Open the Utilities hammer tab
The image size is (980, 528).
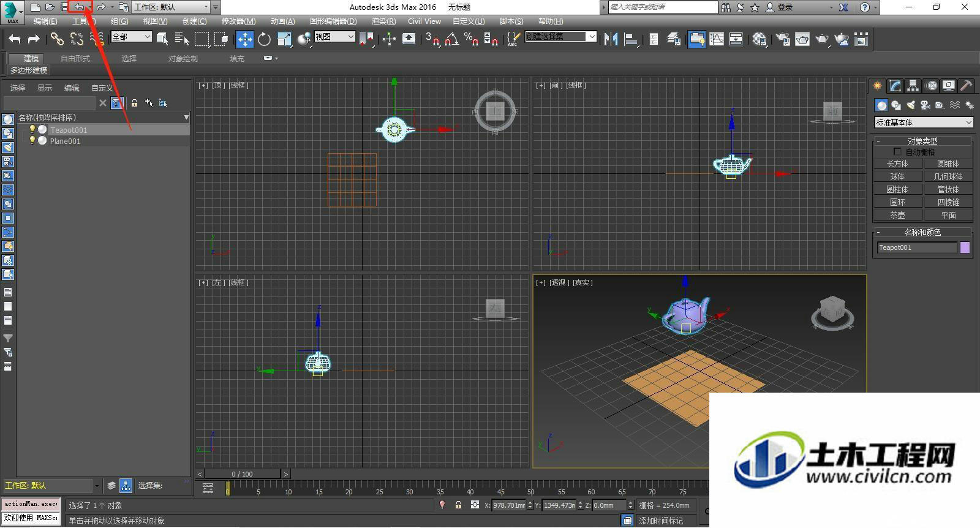click(967, 86)
